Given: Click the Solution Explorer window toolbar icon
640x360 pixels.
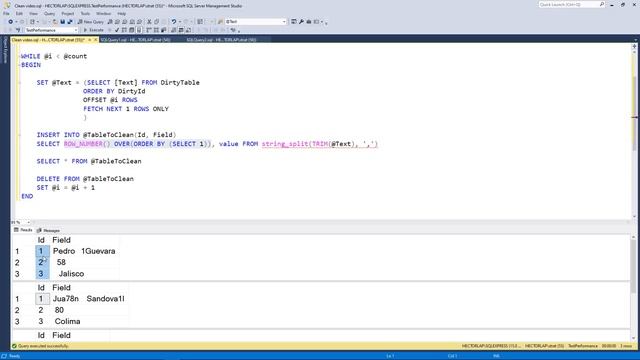Looking at the screenshot, I should click(294, 22).
